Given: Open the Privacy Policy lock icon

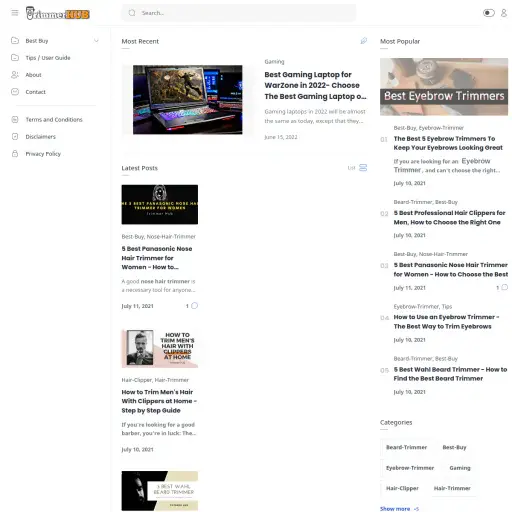Looking at the screenshot, I should [x=15, y=154].
